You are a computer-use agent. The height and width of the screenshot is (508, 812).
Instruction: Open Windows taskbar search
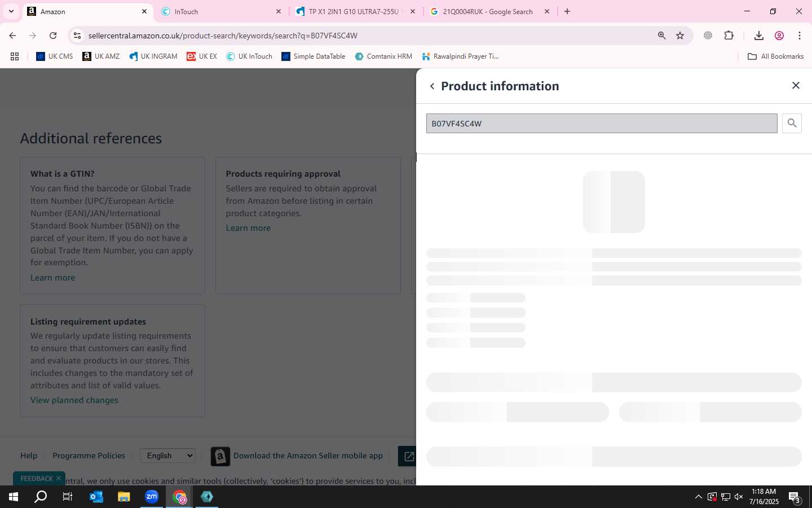[41, 497]
